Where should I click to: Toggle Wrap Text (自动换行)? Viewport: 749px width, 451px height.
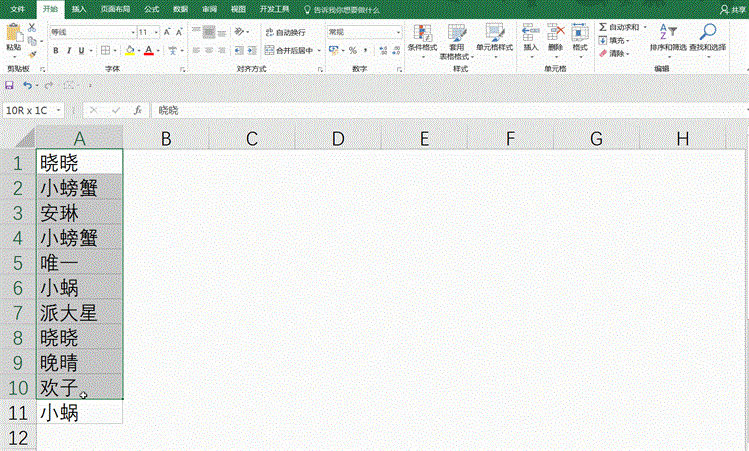[x=285, y=32]
